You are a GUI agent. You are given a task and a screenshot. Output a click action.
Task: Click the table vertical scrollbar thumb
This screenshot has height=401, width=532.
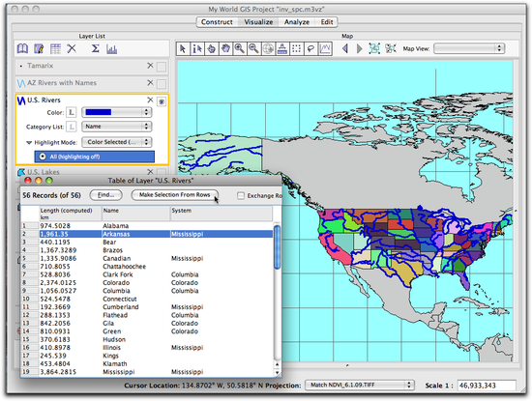pos(278,247)
